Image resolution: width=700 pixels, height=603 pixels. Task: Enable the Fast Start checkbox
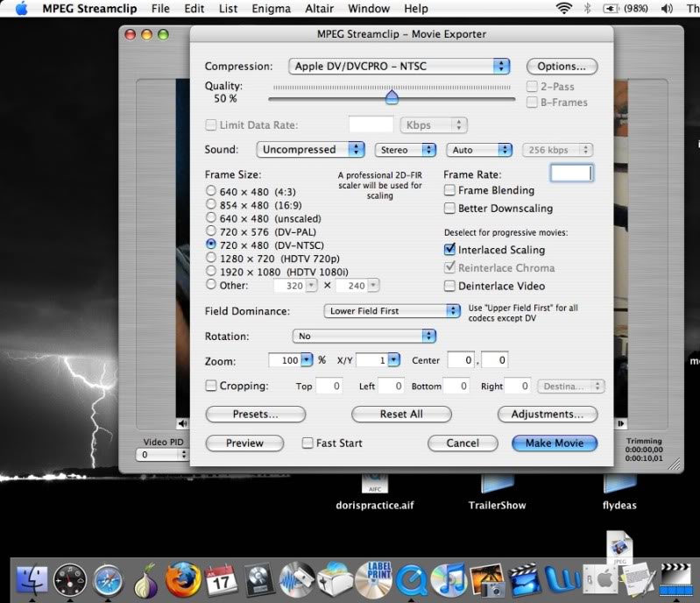coord(308,443)
